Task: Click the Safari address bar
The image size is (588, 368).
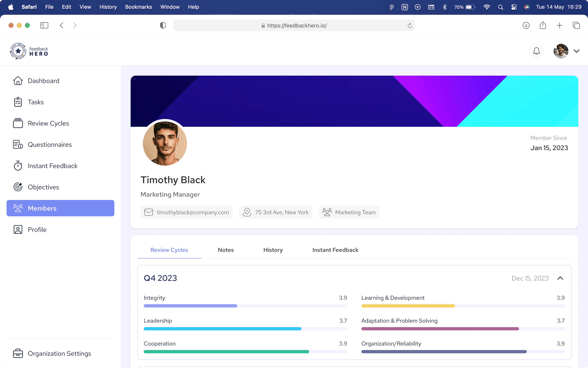Action: (294, 25)
